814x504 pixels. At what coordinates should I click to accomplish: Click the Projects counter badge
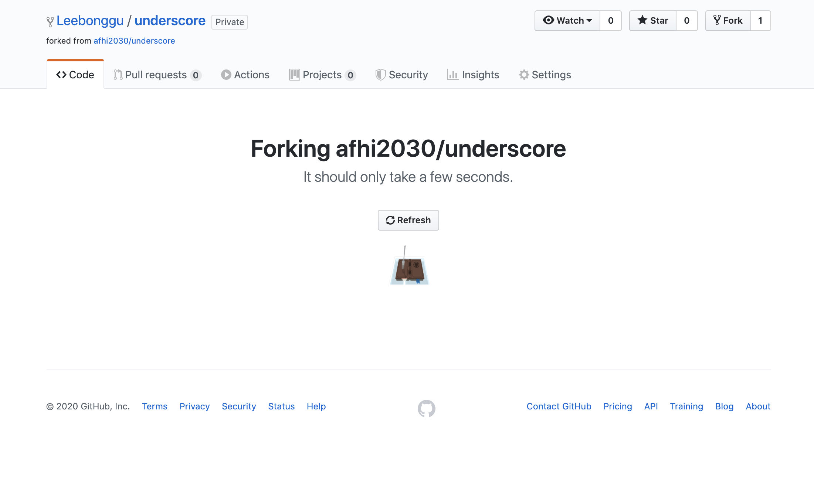350,75
